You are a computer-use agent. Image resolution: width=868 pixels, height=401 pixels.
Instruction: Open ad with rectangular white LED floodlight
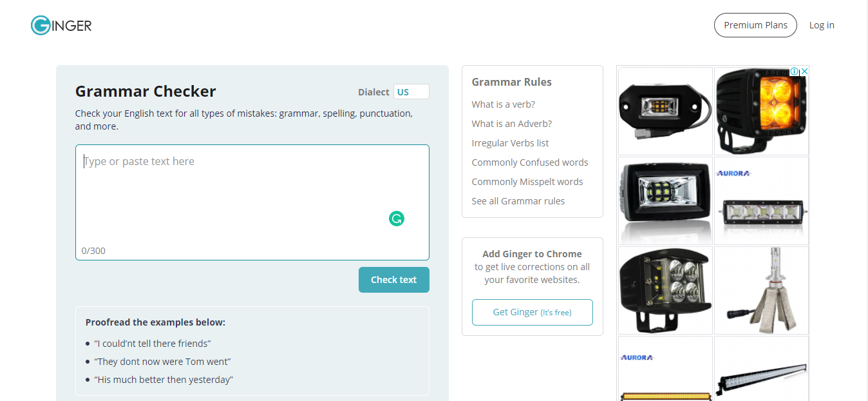pyautogui.click(x=665, y=200)
